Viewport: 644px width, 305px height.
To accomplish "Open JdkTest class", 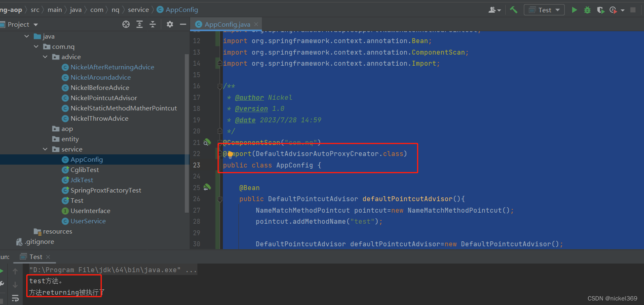I will pyautogui.click(x=82, y=180).
